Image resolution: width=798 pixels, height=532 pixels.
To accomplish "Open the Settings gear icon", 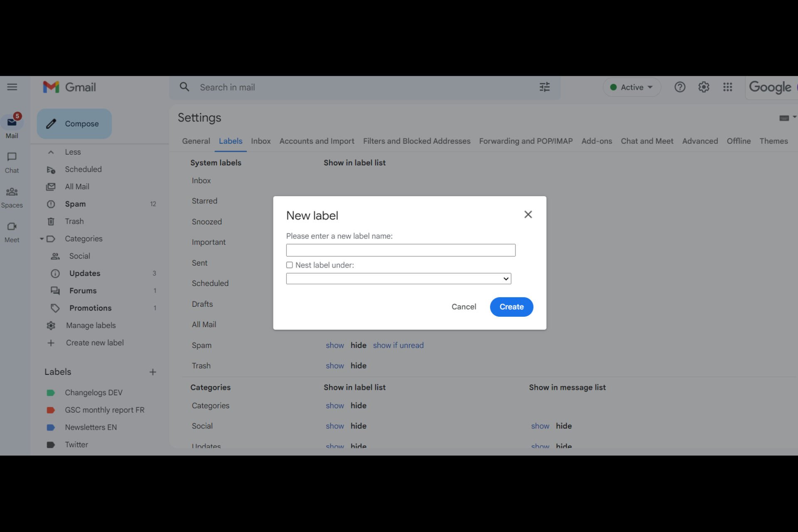I will (x=704, y=87).
